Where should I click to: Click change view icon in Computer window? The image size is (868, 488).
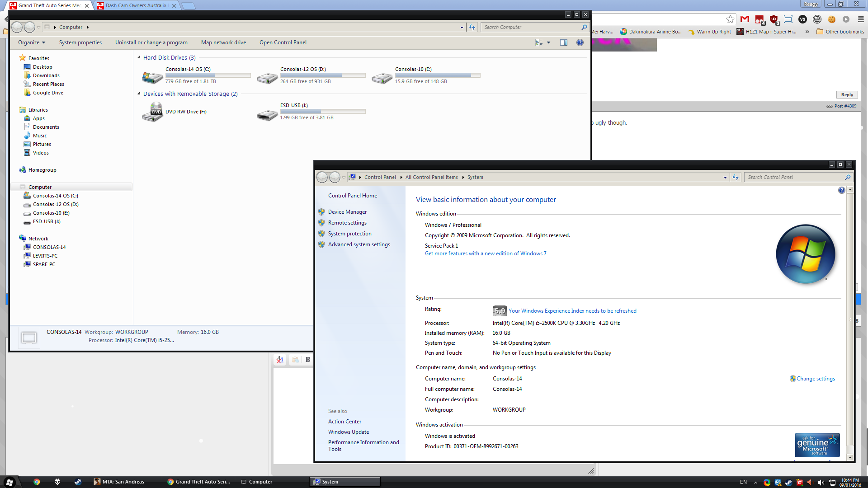click(539, 42)
